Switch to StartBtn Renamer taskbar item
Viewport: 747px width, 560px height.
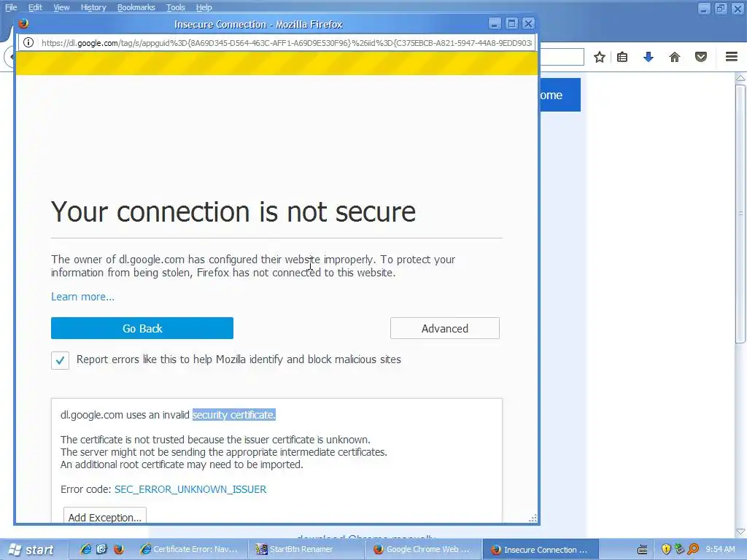306,549
